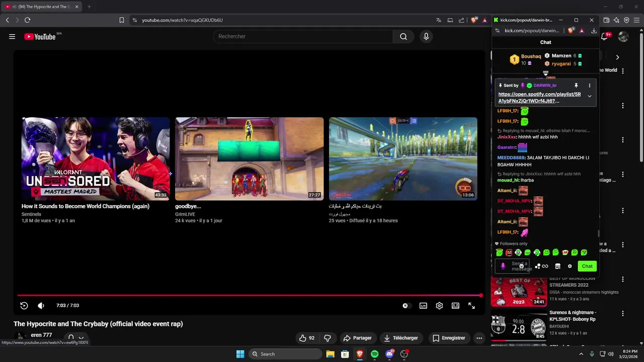Open the pinned message three-dot menu

[x=589, y=85]
